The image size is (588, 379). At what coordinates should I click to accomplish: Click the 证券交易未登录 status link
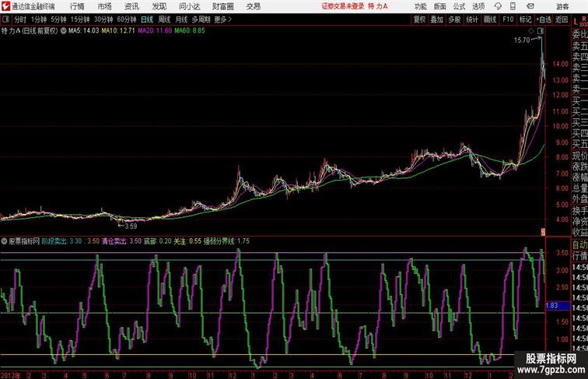343,6
